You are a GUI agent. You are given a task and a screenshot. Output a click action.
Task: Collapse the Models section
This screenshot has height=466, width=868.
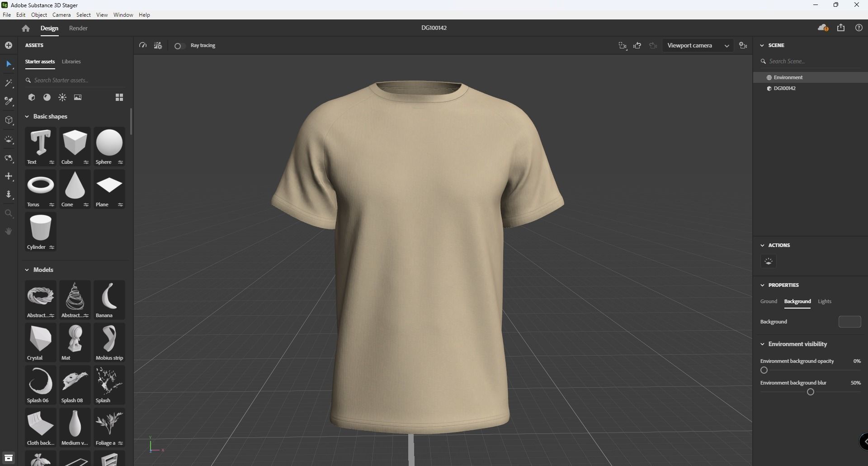[27, 270]
